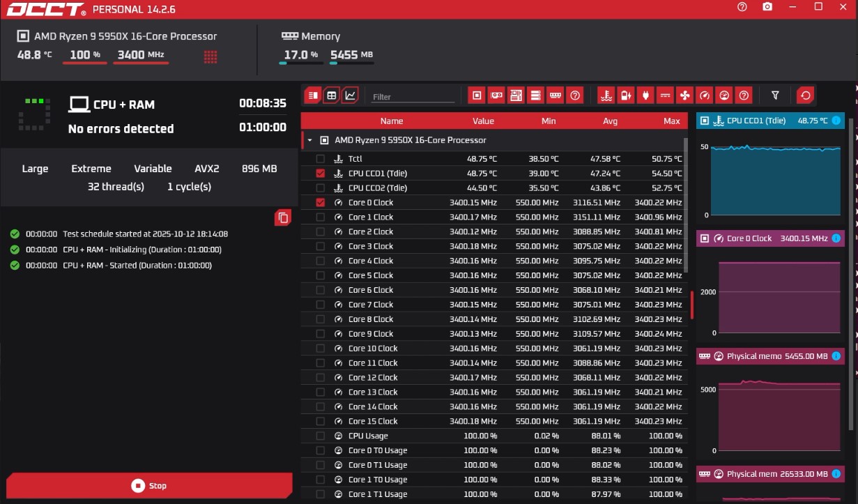Uncheck the CPU CCD1 (Tdie) checkbox
Screen dimensions: 858x504
[321, 174]
